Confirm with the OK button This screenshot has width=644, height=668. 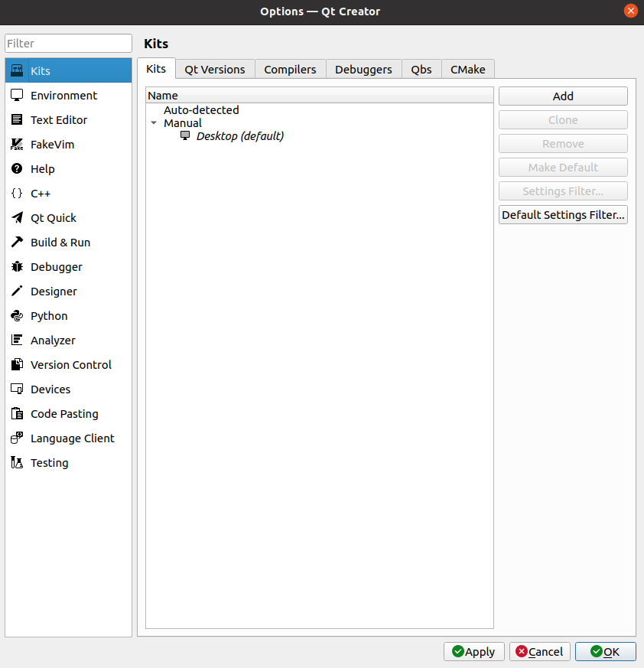coord(605,652)
